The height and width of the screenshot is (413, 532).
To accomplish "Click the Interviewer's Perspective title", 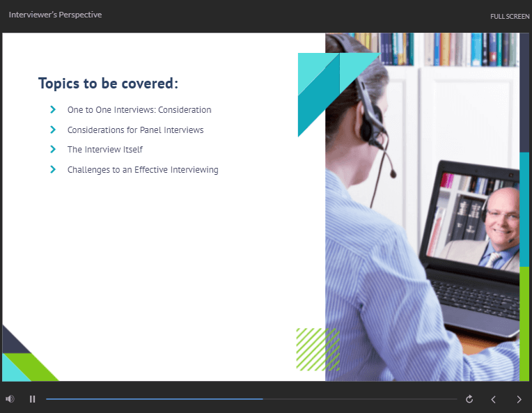I will (x=55, y=15).
